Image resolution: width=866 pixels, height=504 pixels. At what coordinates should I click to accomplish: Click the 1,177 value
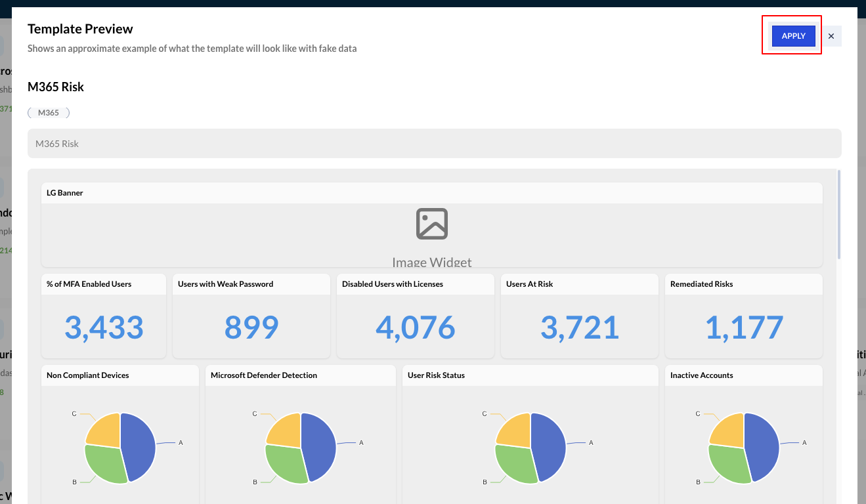click(744, 327)
